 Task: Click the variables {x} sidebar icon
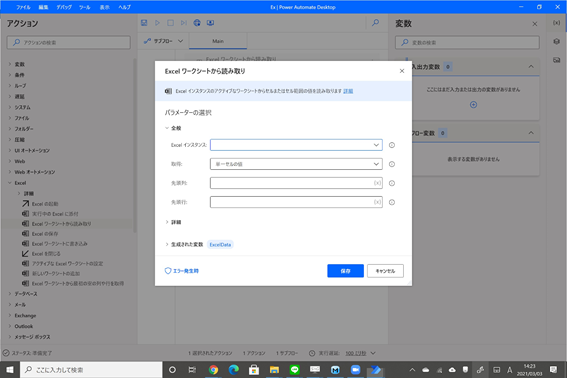pos(557,23)
